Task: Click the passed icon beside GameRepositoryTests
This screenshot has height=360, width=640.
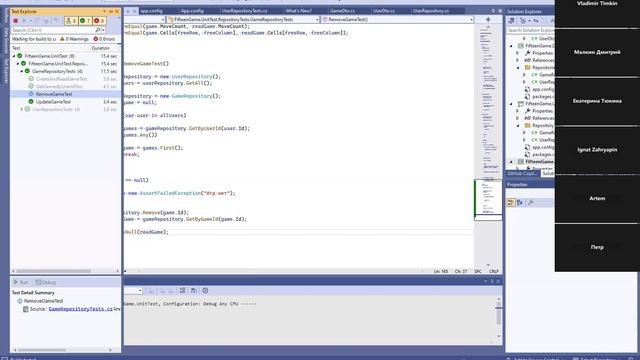Action: coord(27,71)
